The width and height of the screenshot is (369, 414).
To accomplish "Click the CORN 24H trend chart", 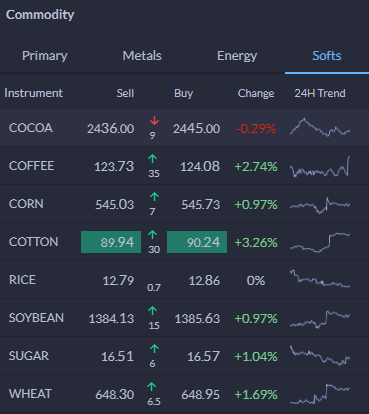I will [320, 204].
